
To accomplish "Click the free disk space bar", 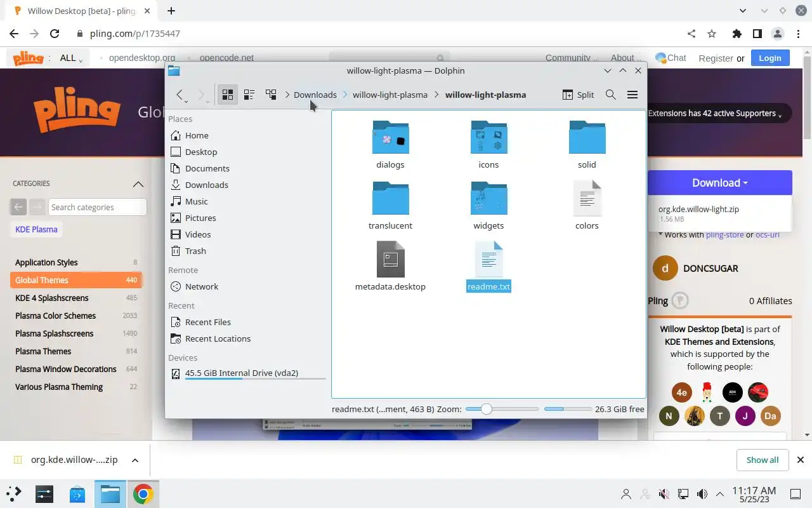I will 567,409.
